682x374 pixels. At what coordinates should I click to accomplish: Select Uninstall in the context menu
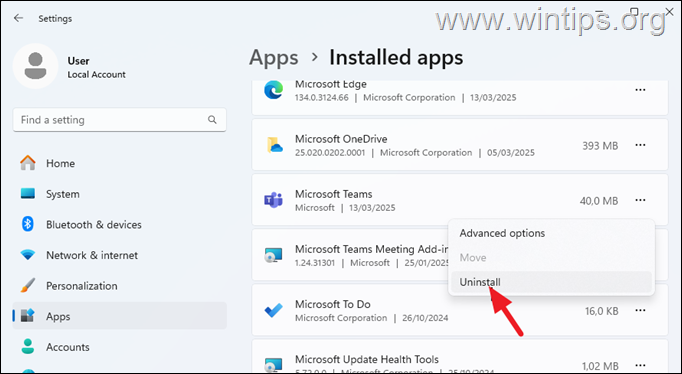tap(551, 282)
